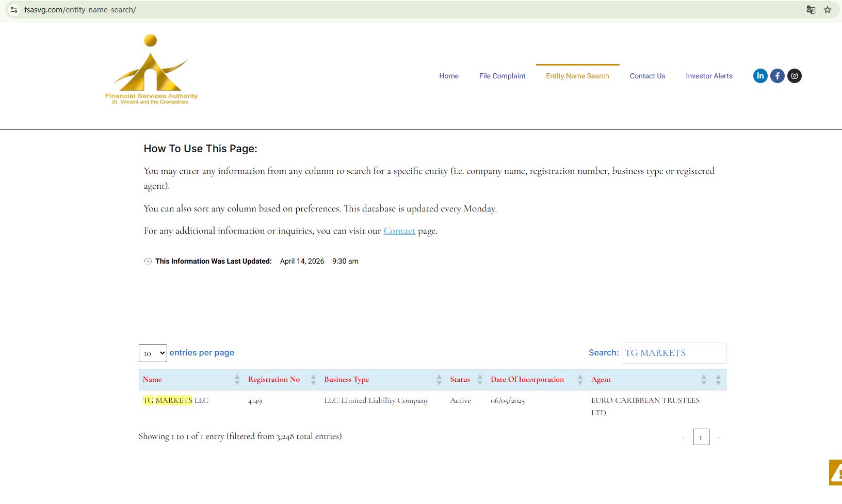This screenshot has width=842, height=504.
Task: Follow the Contact link in instructions
Action: [x=399, y=231]
